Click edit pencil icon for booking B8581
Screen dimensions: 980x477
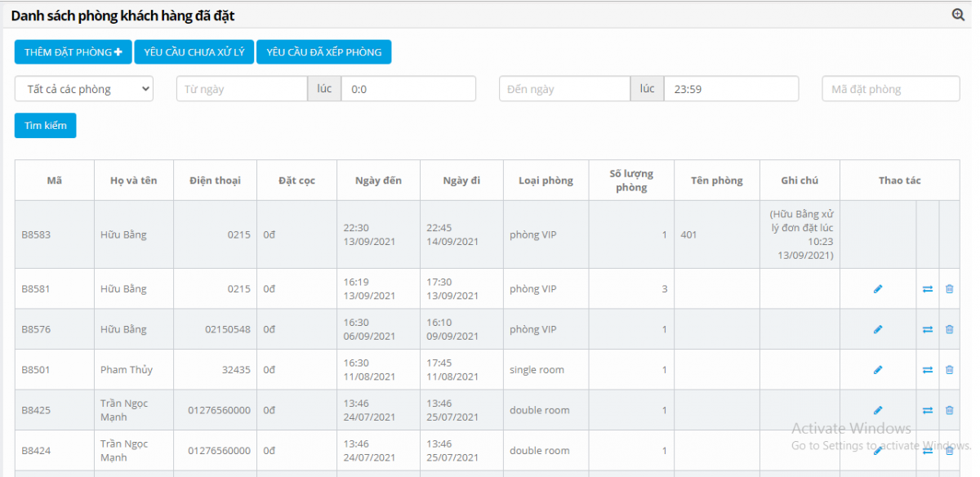878,289
